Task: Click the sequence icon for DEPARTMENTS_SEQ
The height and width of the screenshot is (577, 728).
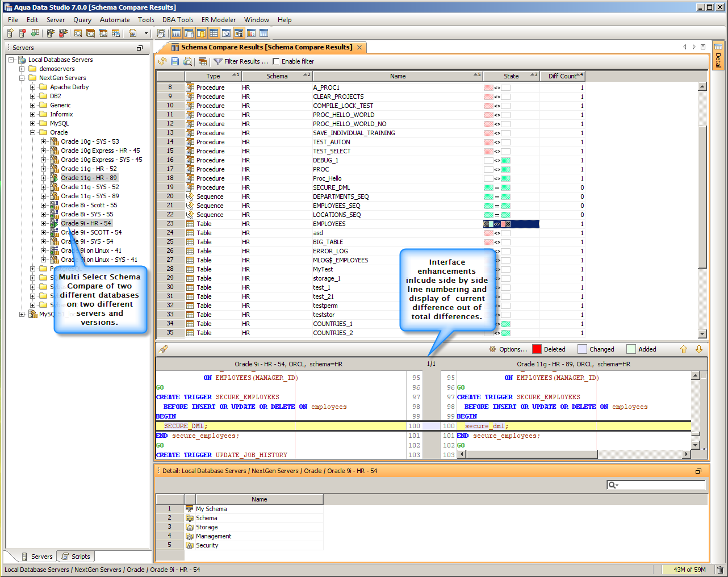Action: coord(190,196)
